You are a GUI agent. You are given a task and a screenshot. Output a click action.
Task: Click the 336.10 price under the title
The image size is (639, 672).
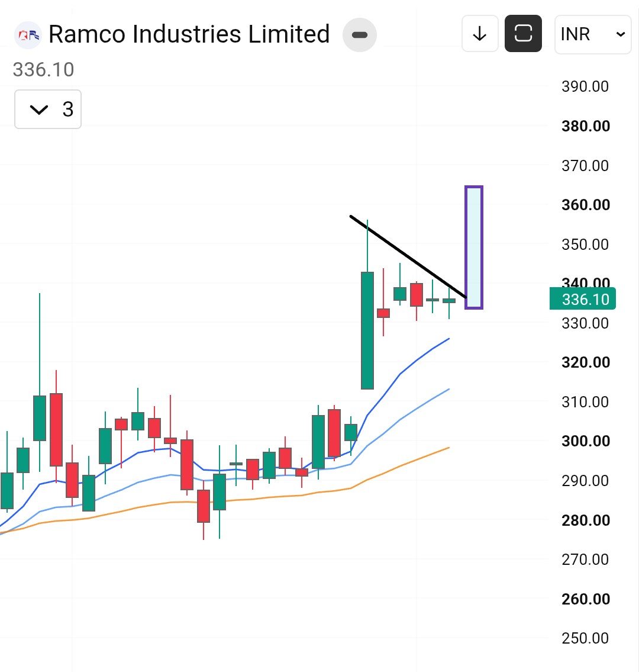tap(43, 69)
